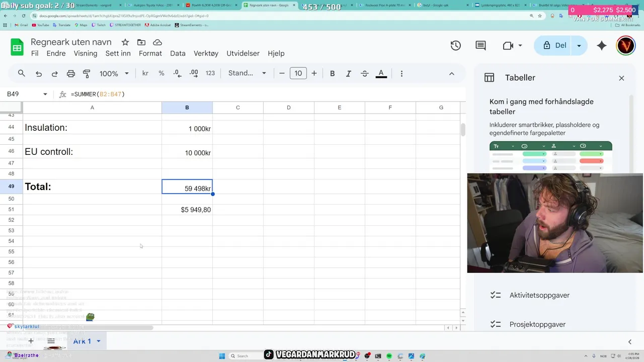Open the Visning menu
This screenshot has height=362, width=644.
coord(86,53)
